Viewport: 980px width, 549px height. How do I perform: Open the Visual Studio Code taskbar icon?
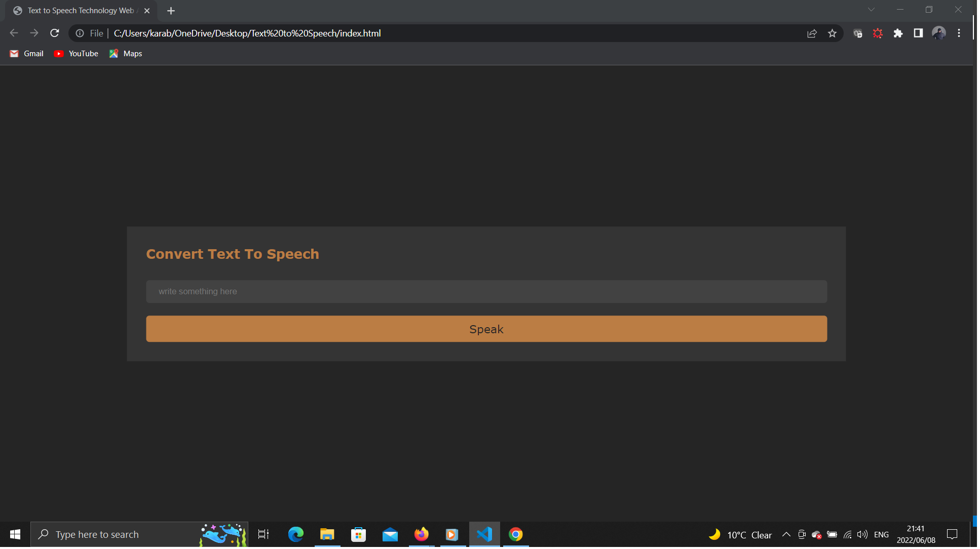pyautogui.click(x=484, y=534)
